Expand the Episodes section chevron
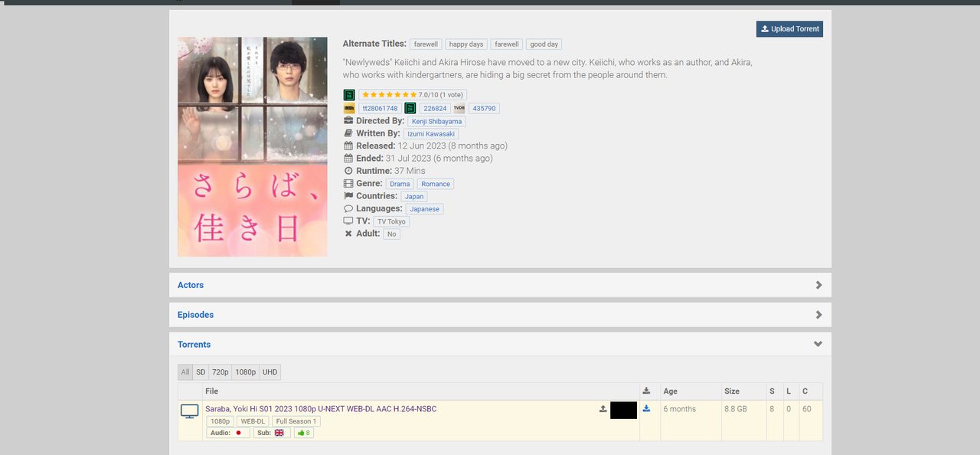The width and height of the screenshot is (980, 455). (818, 315)
